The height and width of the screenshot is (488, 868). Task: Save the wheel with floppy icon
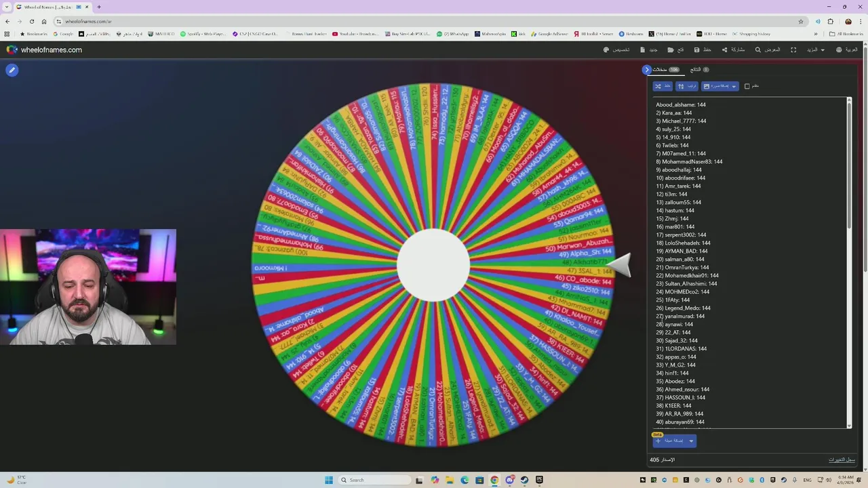(703, 49)
